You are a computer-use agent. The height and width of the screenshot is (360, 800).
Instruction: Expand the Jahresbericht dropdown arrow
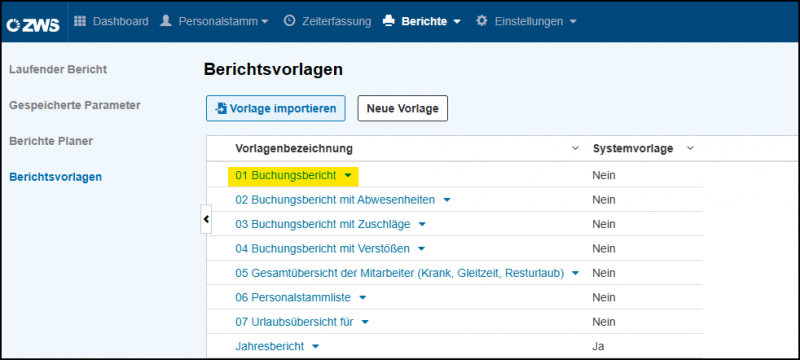click(x=315, y=347)
